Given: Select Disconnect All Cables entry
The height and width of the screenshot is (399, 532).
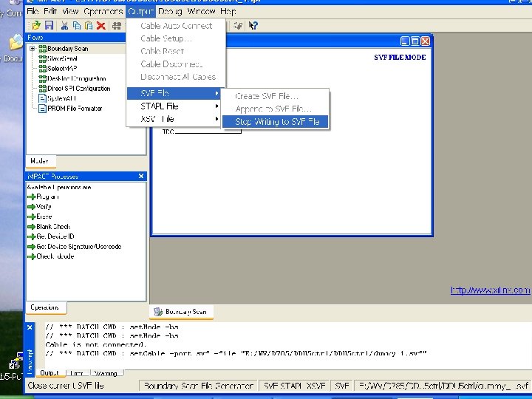Looking at the screenshot, I should pos(176,77).
